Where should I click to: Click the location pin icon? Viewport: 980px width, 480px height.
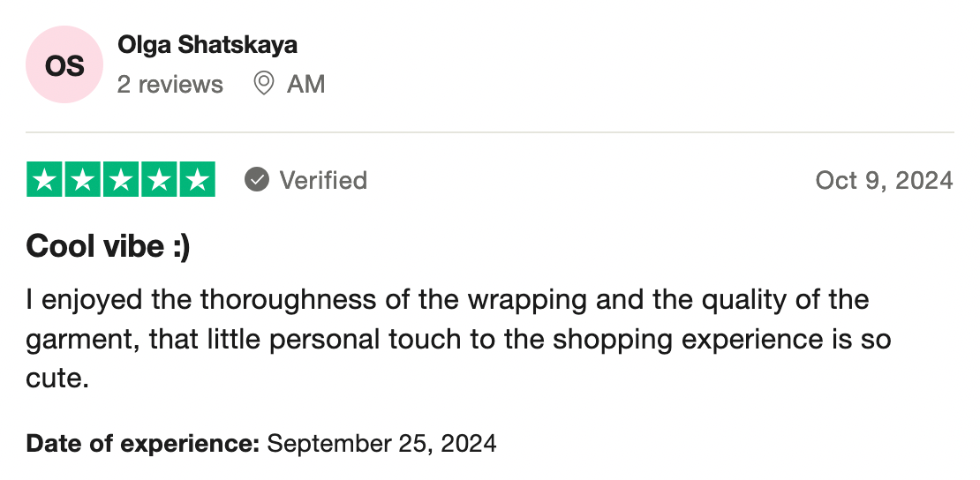[263, 84]
